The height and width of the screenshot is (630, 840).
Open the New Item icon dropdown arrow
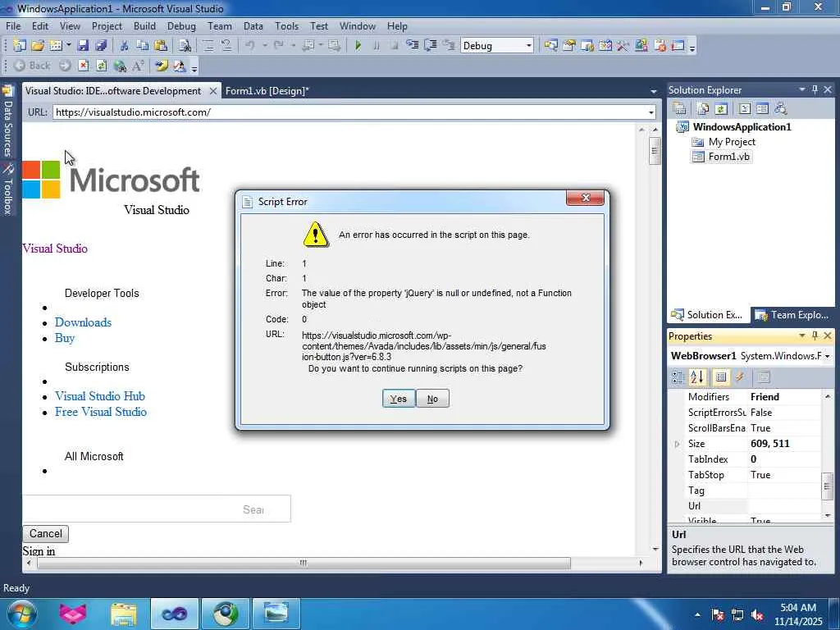[69, 46]
